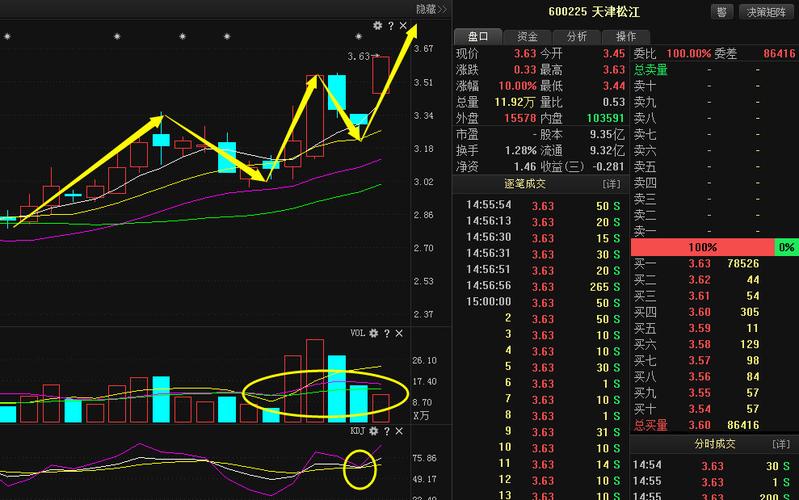Click the 卖一 empty ask row label
Image resolution: width=799 pixels, height=500 pixels.
[x=645, y=231]
